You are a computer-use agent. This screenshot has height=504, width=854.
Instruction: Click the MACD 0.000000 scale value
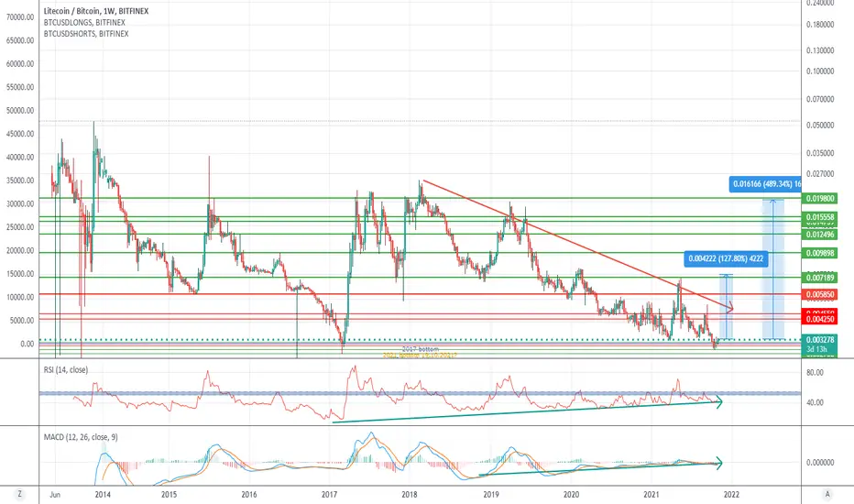[820, 462]
